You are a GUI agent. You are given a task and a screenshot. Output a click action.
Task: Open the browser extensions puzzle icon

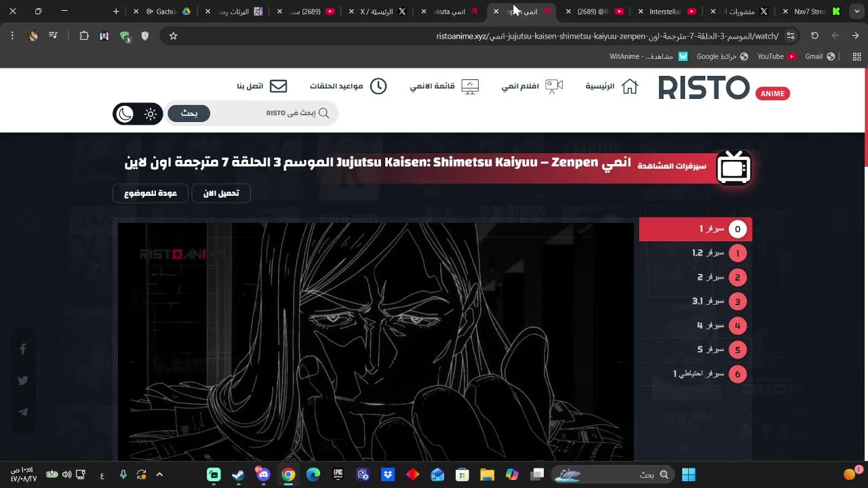pyautogui.click(x=84, y=36)
